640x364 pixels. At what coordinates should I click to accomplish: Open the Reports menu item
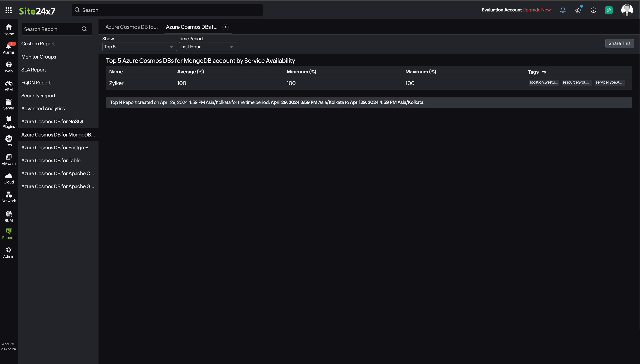pyautogui.click(x=8, y=234)
